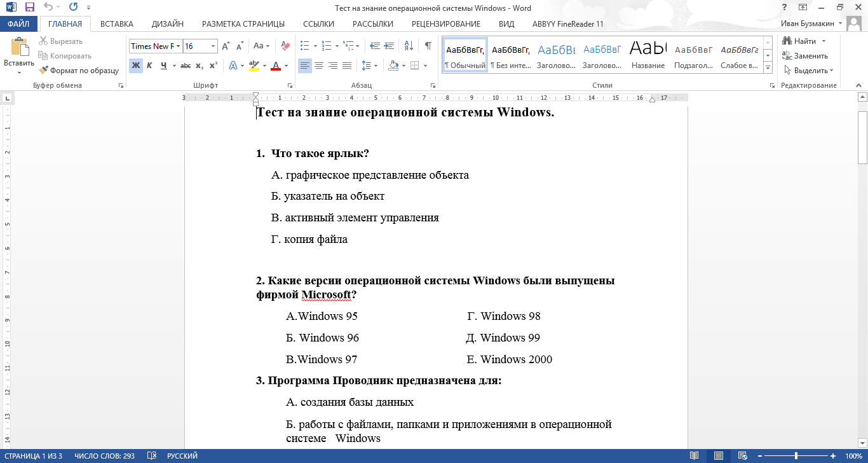Screen dimensions: 868x463
Task: Click Read Mode view icon in status bar
Action: coord(695,456)
